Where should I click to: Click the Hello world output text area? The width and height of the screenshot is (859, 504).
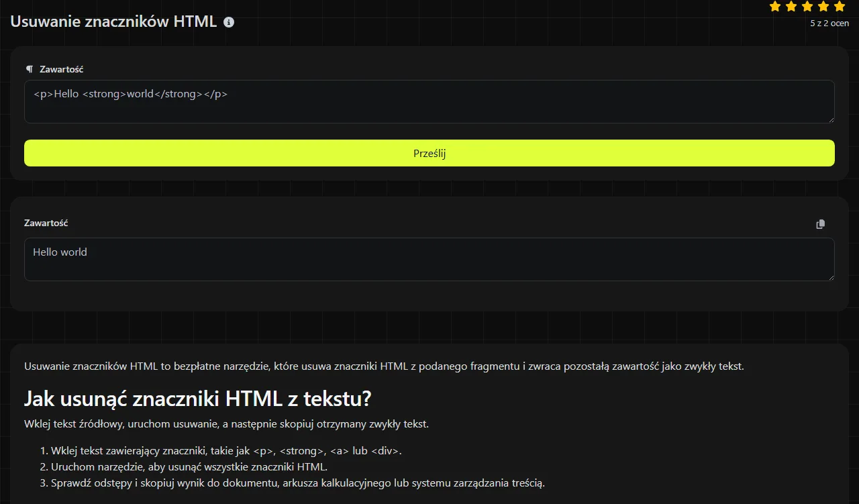pos(429,259)
